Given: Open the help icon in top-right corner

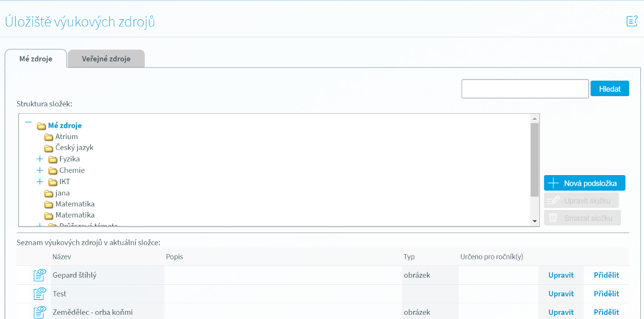Looking at the screenshot, I should [632, 21].
